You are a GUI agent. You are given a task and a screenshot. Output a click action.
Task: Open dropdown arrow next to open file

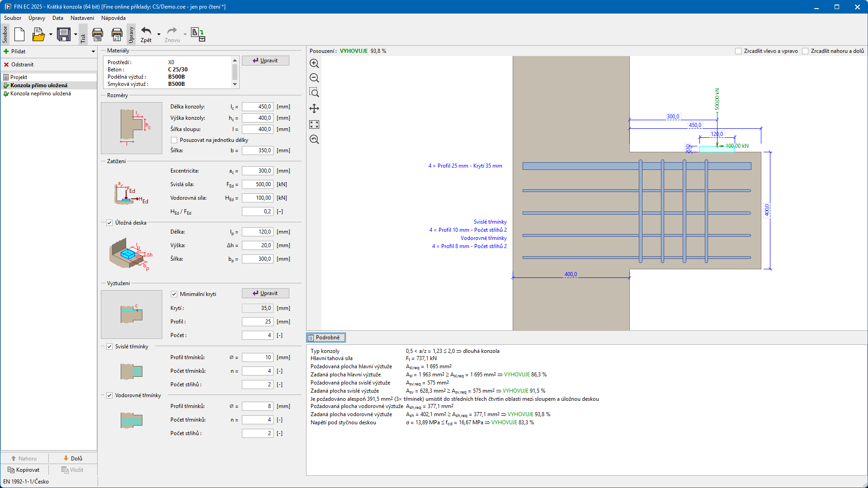pyautogui.click(x=51, y=34)
